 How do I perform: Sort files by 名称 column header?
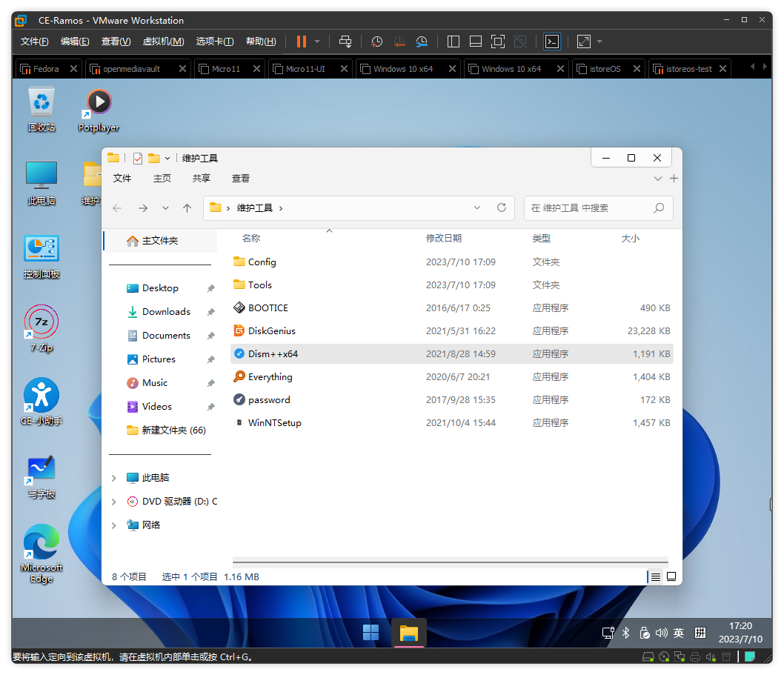click(x=251, y=239)
